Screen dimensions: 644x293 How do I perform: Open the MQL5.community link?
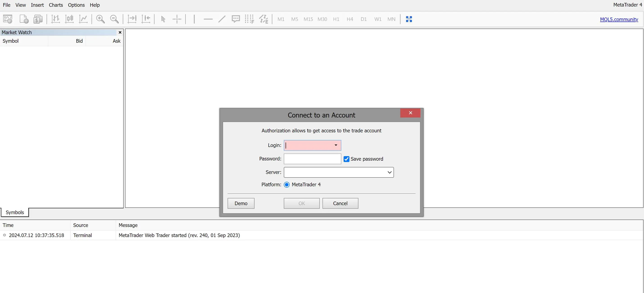tap(619, 20)
